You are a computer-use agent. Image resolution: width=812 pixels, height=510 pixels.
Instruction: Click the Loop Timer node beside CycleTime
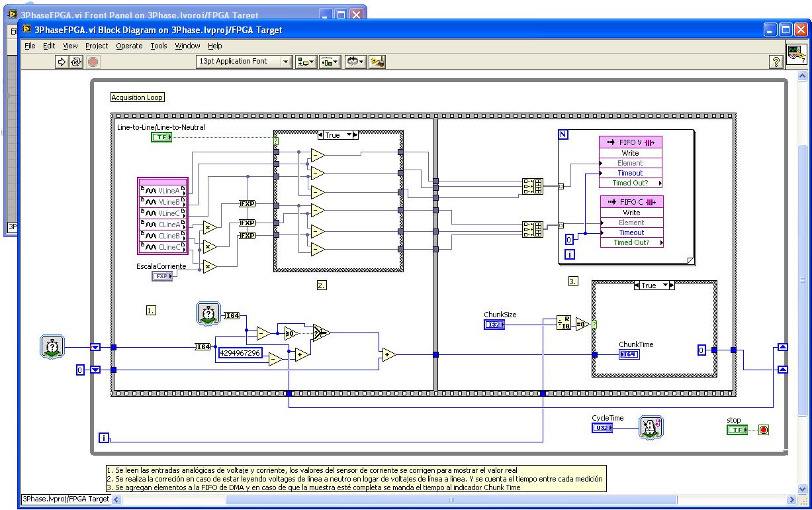coord(651,429)
